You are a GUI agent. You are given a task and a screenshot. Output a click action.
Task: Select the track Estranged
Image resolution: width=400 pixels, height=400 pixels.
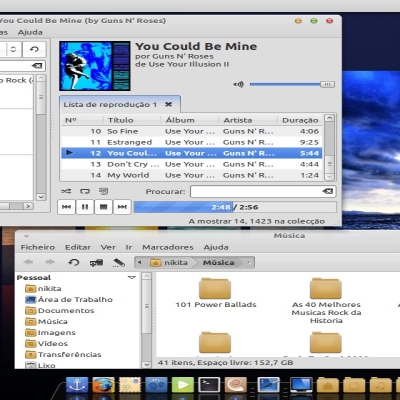(x=192, y=142)
